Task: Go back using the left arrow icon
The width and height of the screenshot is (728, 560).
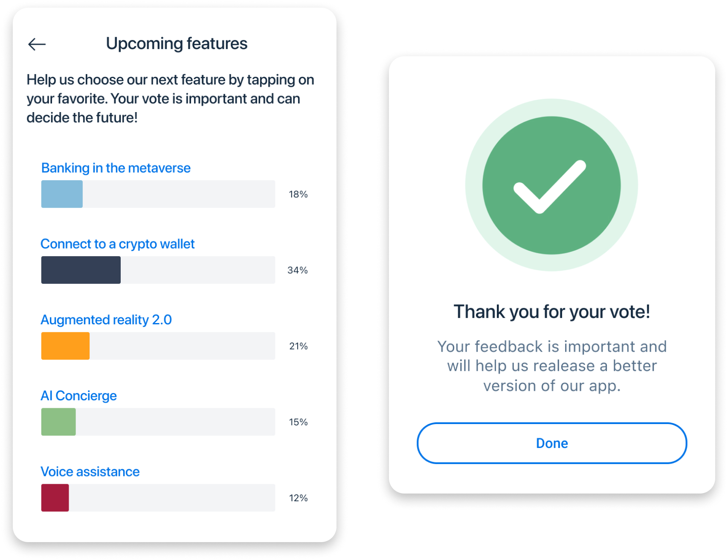Action: click(37, 44)
